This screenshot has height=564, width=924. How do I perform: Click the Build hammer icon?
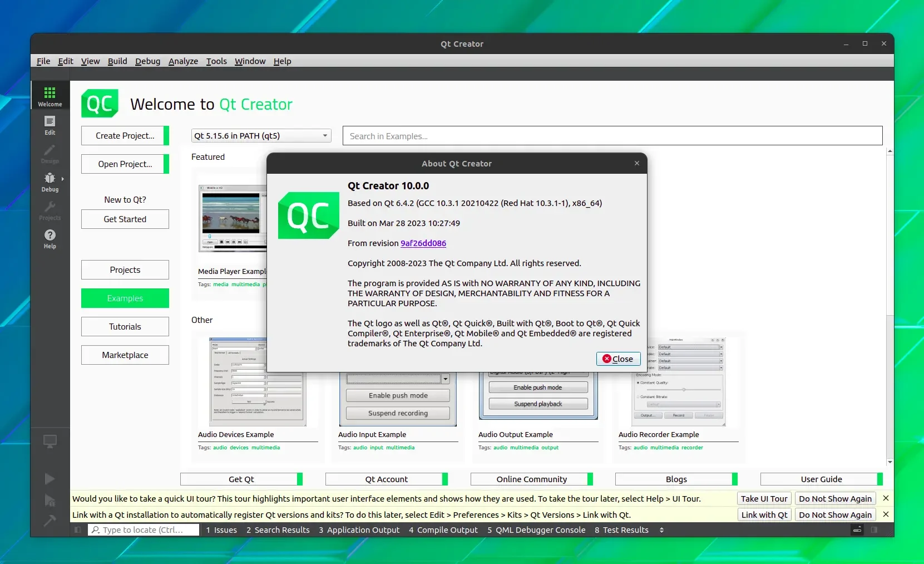tap(50, 521)
